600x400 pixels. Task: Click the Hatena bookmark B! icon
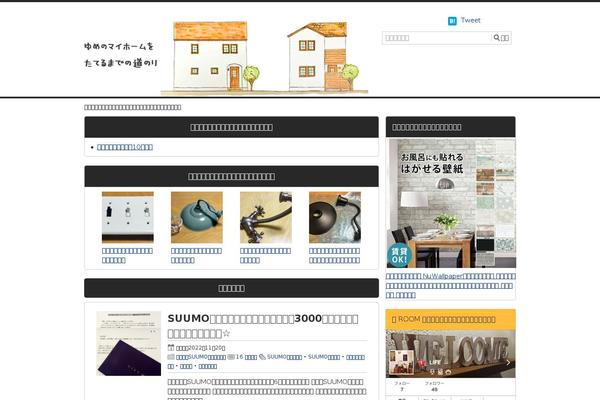(x=452, y=21)
